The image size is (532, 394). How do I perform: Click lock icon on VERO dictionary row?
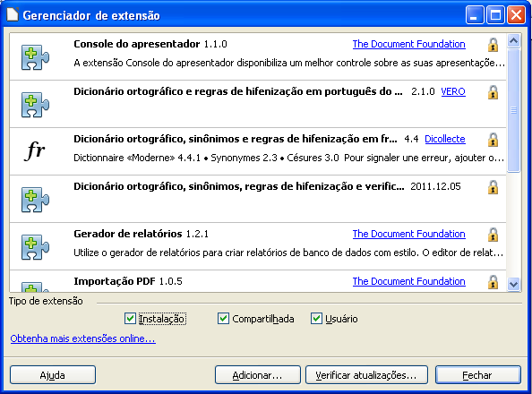pos(493,92)
